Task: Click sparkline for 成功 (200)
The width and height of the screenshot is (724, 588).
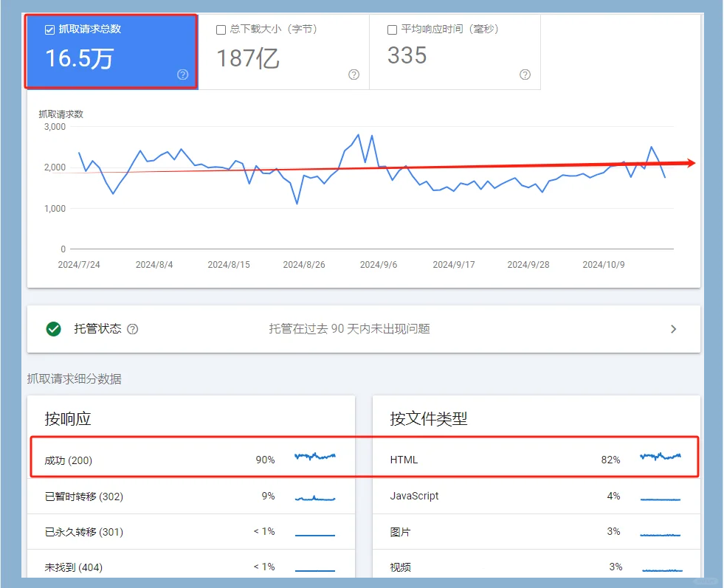Action: (315, 457)
